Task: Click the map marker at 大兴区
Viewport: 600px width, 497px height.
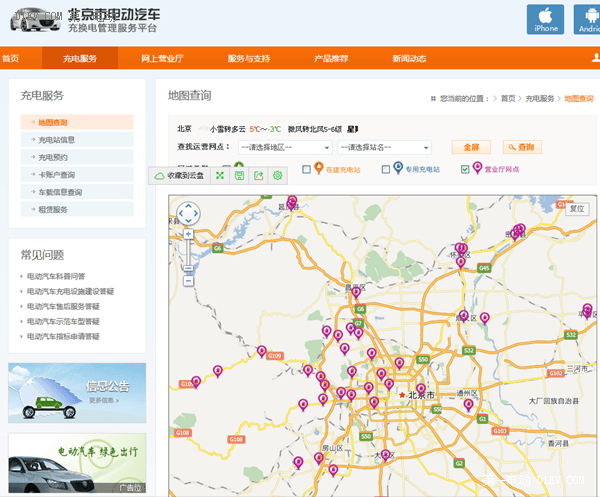Action: click(385, 455)
